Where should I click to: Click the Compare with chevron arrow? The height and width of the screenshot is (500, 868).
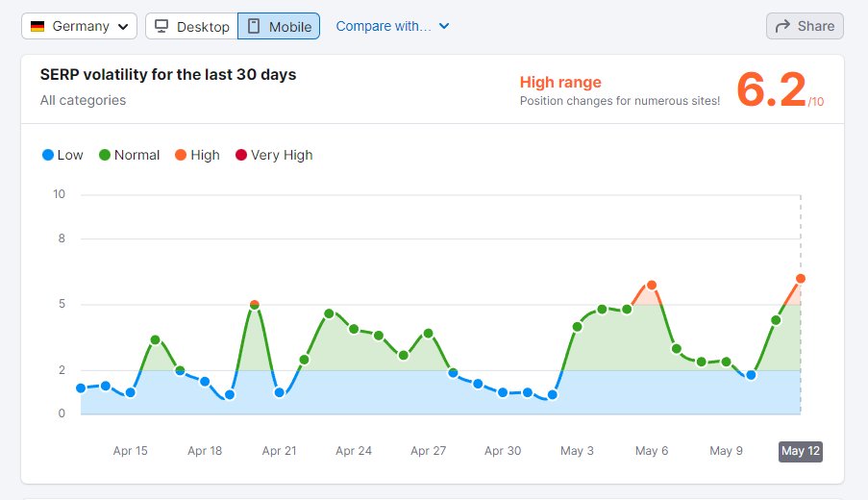click(444, 26)
